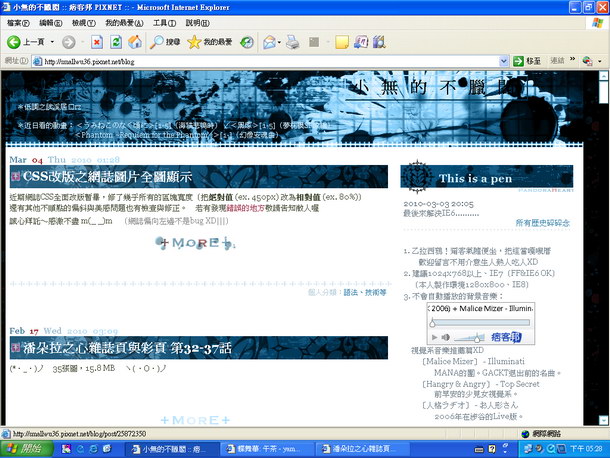Click the Start button
This screenshot has height=458, width=610.
point(26,449)
